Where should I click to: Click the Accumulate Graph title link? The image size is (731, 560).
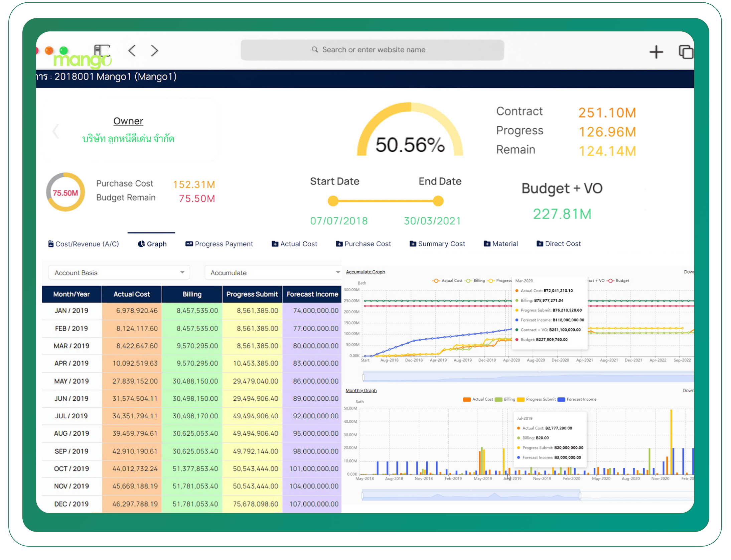pyautogui.click(x=365, y=272)
